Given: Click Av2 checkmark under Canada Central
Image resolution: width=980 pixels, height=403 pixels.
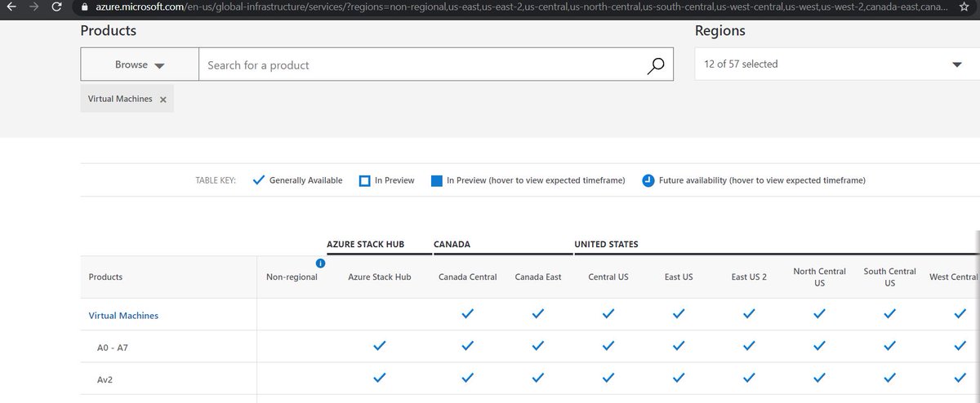Looking at the screenshot, I should tap(468, 378).
